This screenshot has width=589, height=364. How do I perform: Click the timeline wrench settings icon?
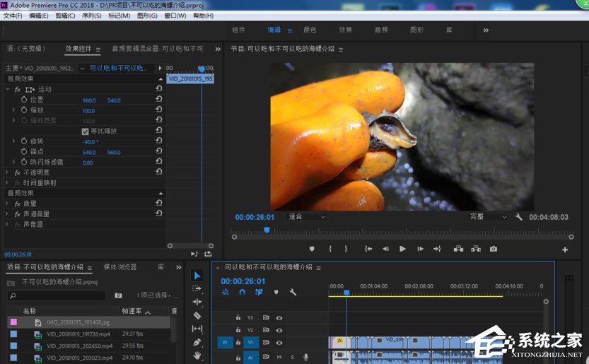tap(293, 292)
